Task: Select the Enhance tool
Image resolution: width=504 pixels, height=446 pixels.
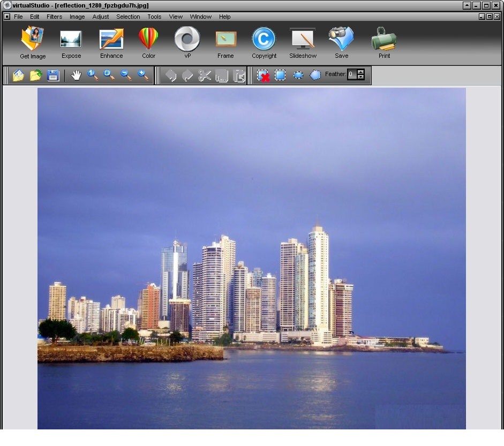Action: pyautogui.click(x=111, y=43)
